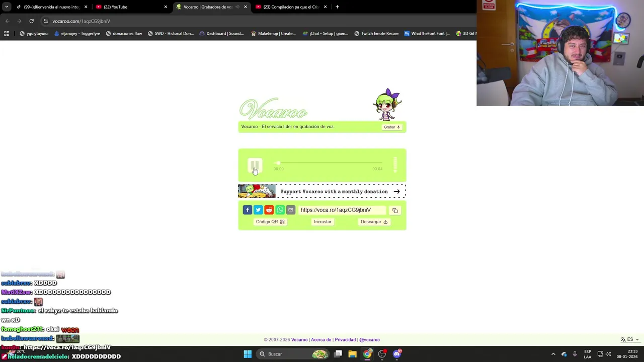Open OneDrive cloud tray icon
The image size is (644, 362).
[564, 354]
